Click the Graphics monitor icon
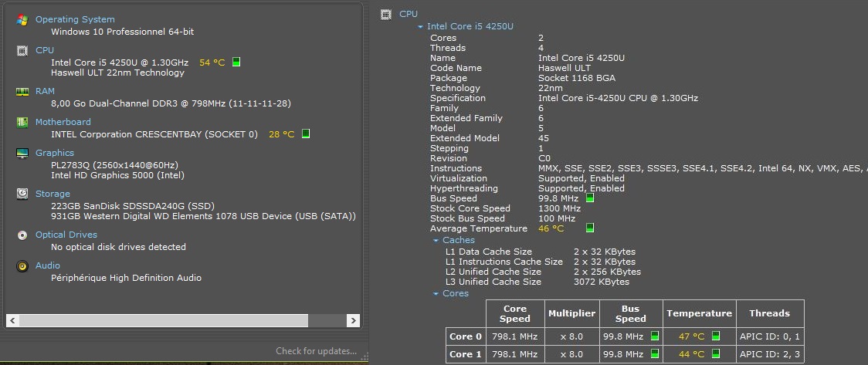Image resolution: width=868 pixels, height=365 pixels. pos(22,154)
